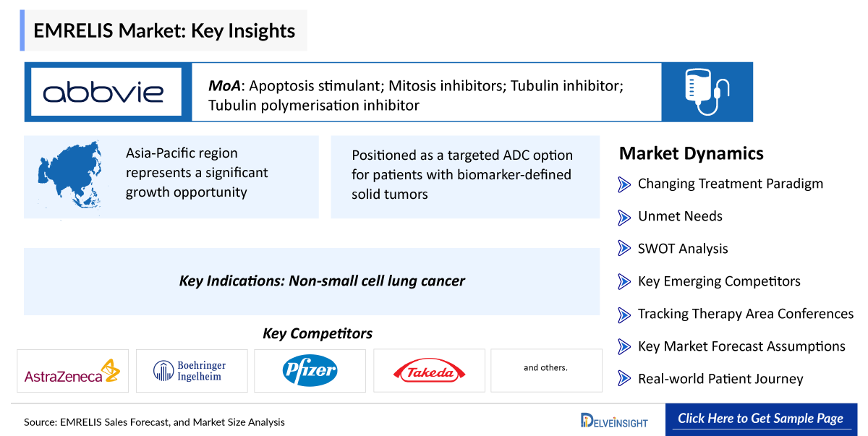Select the Key Indications lung cancer banner
868x436 pixels.
click(312, 281)
